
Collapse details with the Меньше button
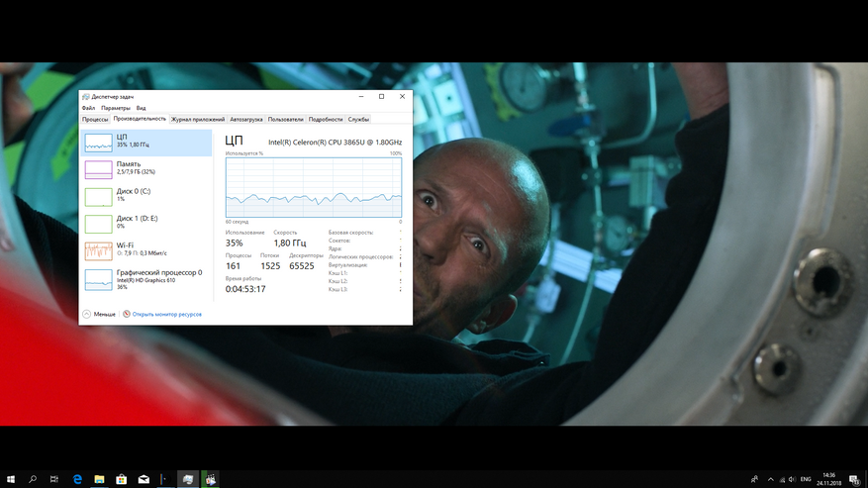pyautogui.click(x=100, y=314)
